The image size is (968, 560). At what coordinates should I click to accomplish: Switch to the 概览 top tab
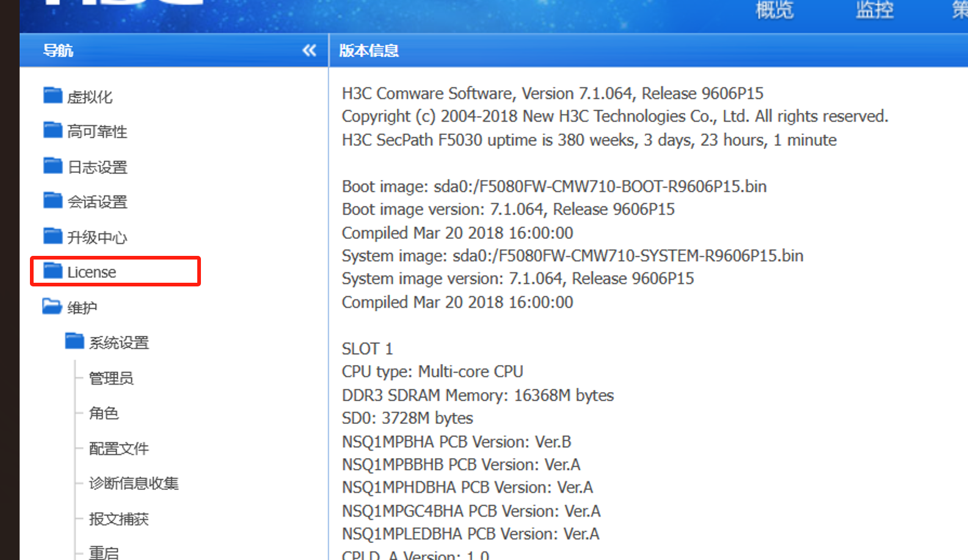[x=774, y=10]
